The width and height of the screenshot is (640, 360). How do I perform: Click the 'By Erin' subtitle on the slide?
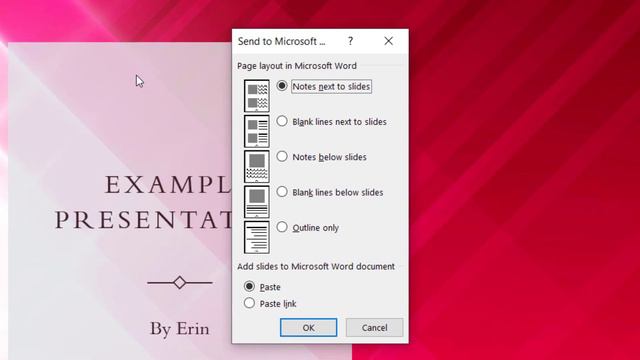coord(180,329)
